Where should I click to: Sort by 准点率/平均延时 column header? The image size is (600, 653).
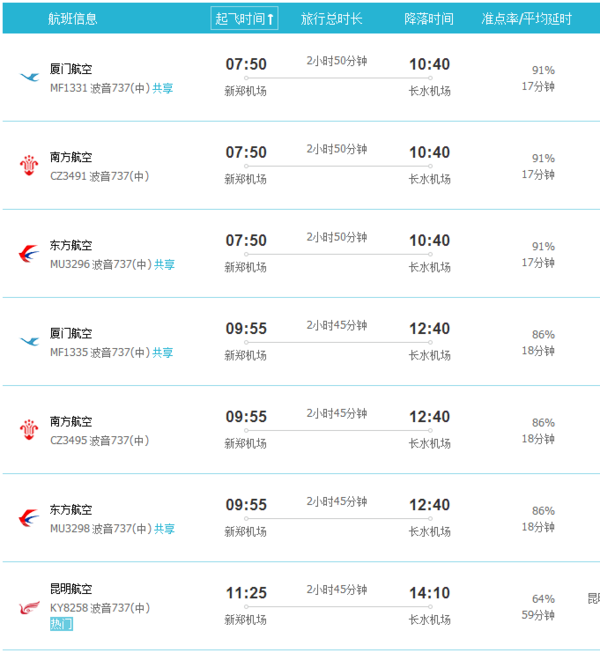526,18
